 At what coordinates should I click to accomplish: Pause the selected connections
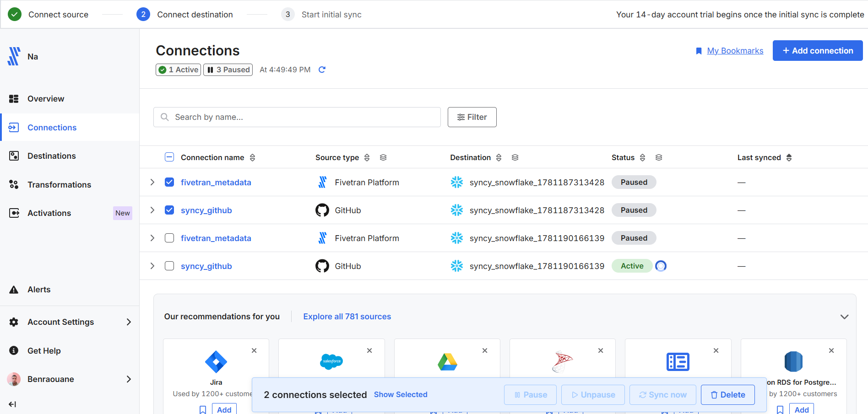(x=530, y=395)
